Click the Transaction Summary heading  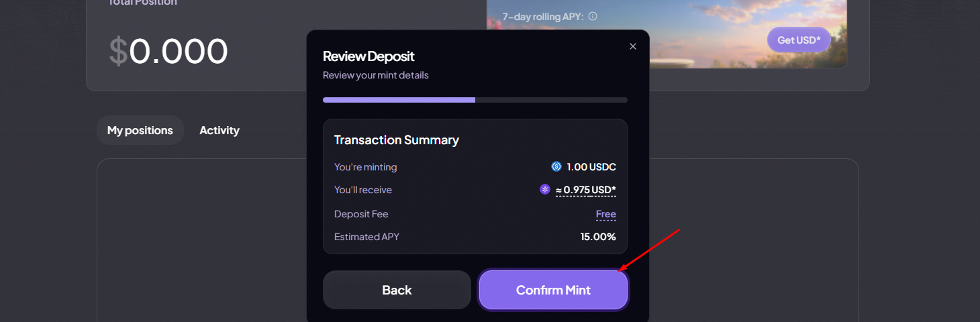tap(397, 140)
